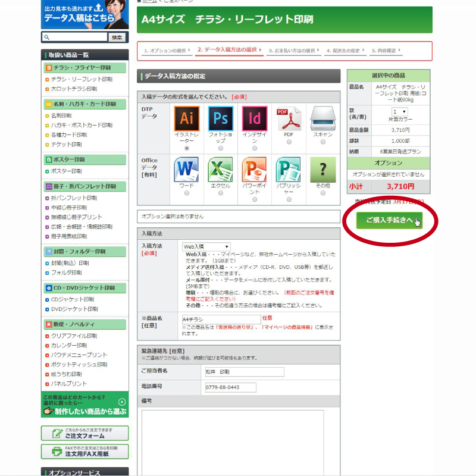Screen dimensions: 476x476
Task: Open the チケット印刷 link
Action: pos(66,144)
